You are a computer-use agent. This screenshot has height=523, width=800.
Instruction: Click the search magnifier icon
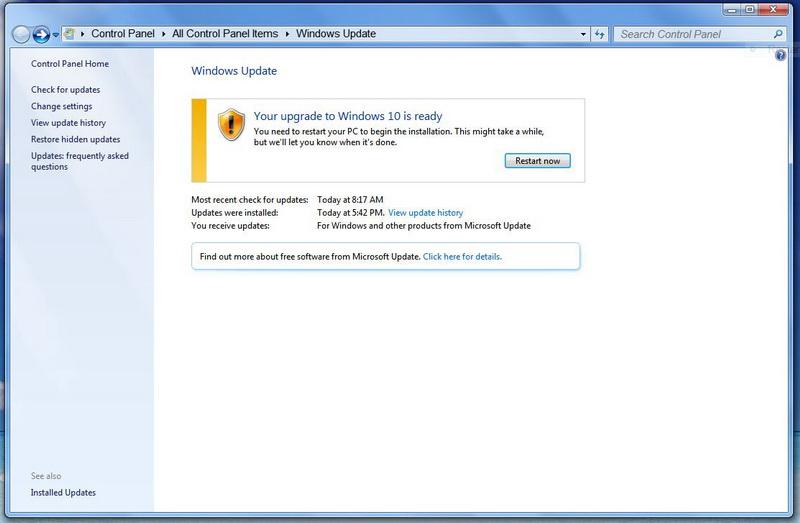778,34
